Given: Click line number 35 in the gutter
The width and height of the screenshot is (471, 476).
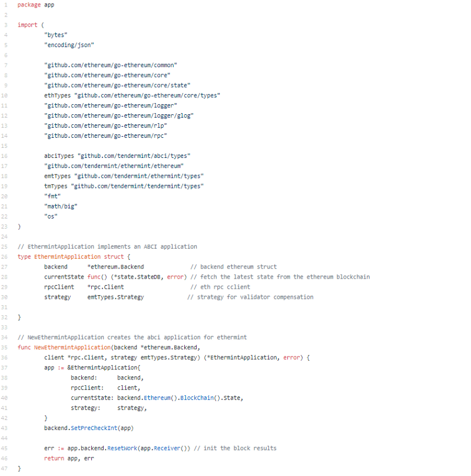Looking at the screenshot, I should point(4,348).
